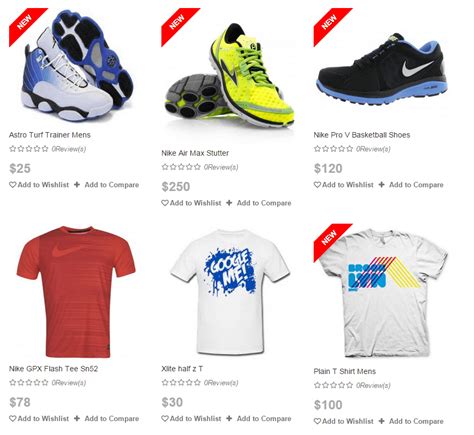Screen dimensions: 474x435
Task: Rate Astro Turf Trainer Mens with the star rating
Action: click(29, 149)
